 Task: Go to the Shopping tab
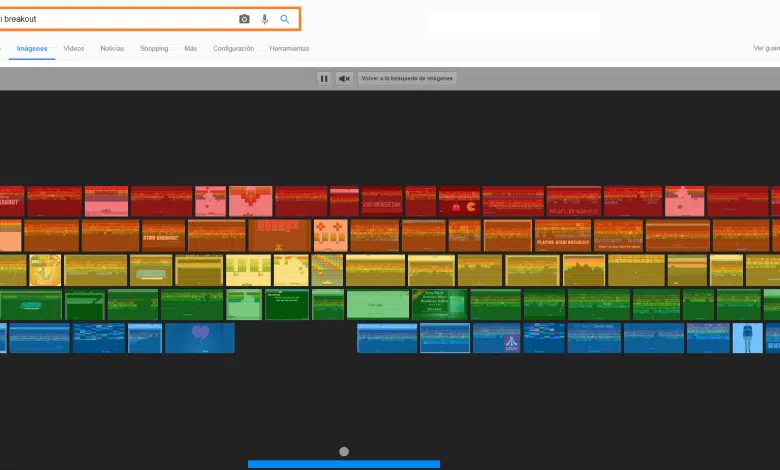[x=154, y=49]
